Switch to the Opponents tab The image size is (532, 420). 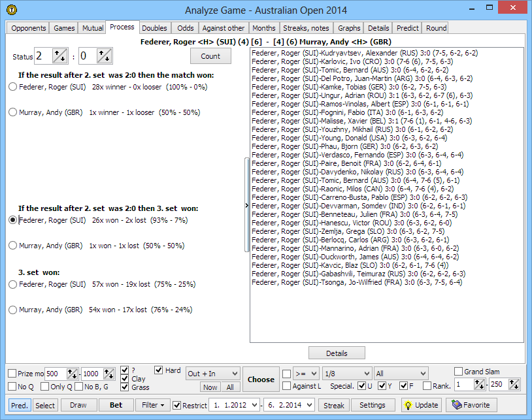28,28
